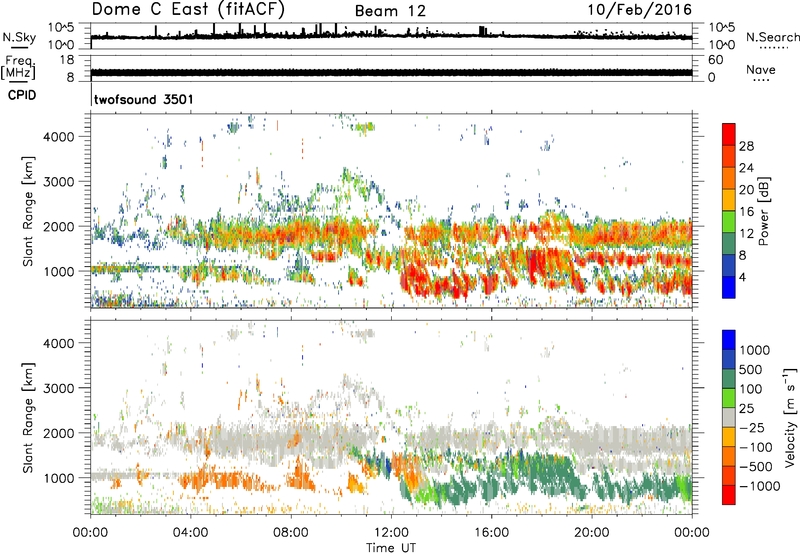Screen dimensions: 800x554
Task: Click the date '10/Feb/2016'
Action: (x=640, y=9)
